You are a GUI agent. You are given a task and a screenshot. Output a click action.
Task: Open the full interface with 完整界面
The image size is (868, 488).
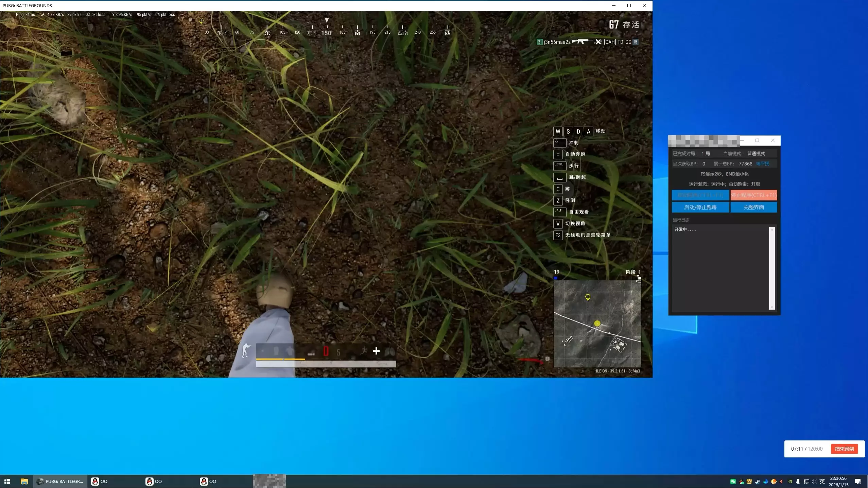pos(753,207)
